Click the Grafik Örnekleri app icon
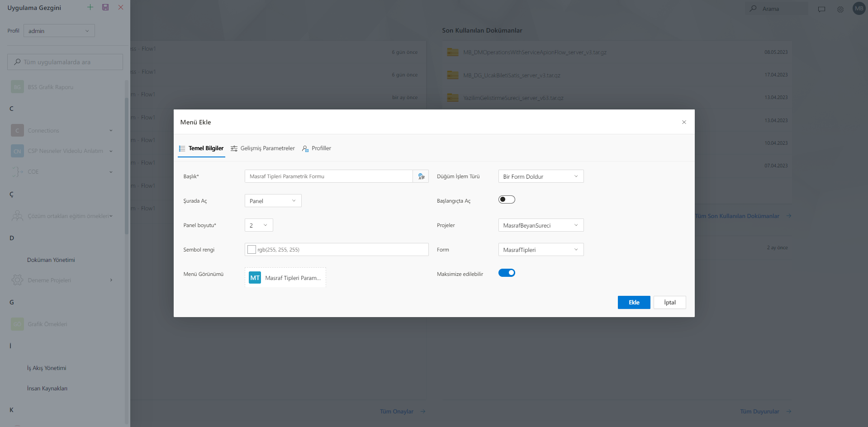Image resolution: width=868 pixels, height=427 pixels. coord(17,324)
